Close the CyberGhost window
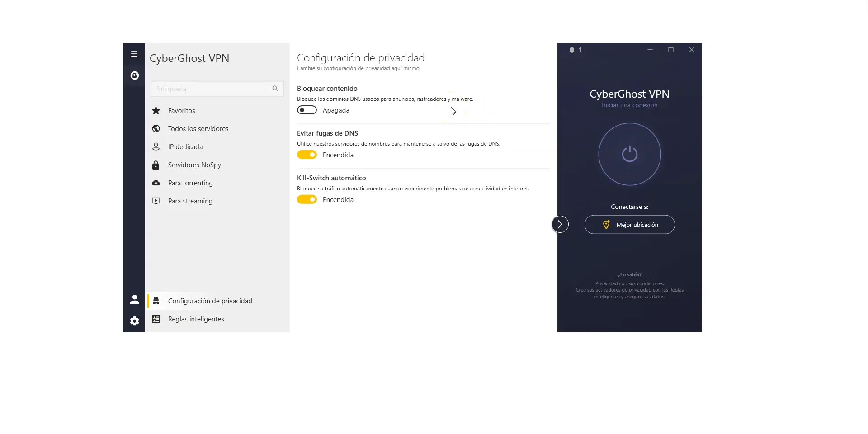Screen dimensions: 868x434 [x=692, y=50]
